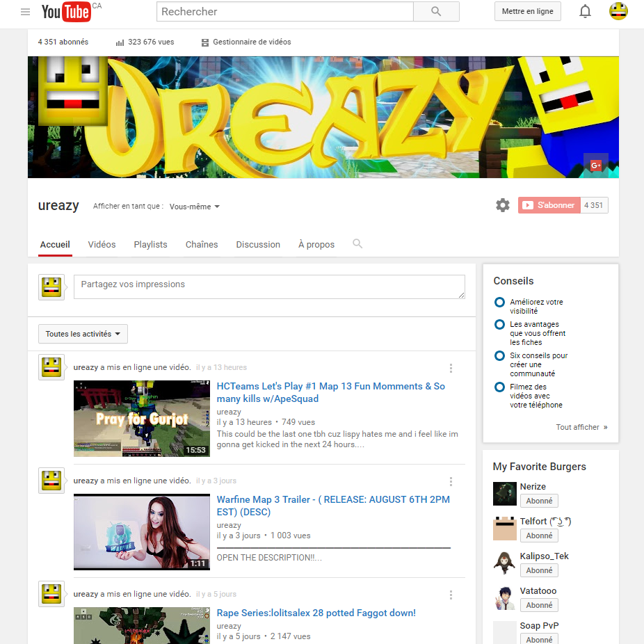Open Vous-même view-as dropdown
This screenshot has width=644, height=644.
(195, 207)
